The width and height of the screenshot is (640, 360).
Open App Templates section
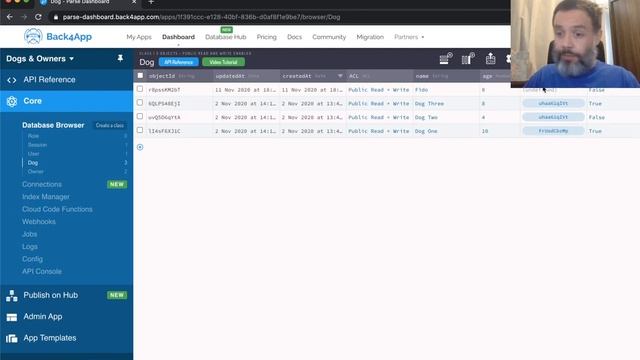click(50, 338)
